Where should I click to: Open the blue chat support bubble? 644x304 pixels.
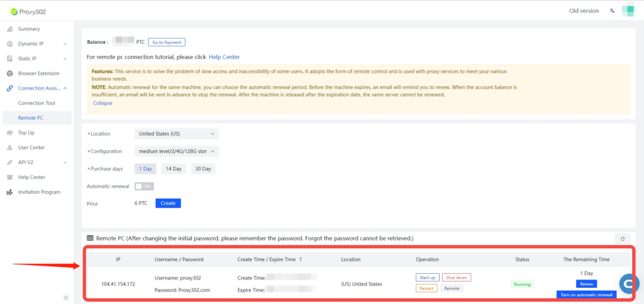point(629,283)
